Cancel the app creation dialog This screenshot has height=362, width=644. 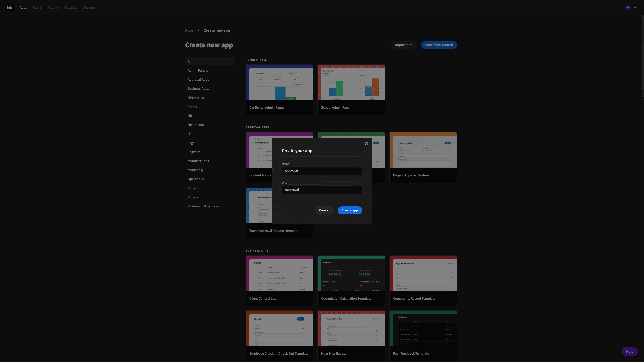(x=324, y=210)
